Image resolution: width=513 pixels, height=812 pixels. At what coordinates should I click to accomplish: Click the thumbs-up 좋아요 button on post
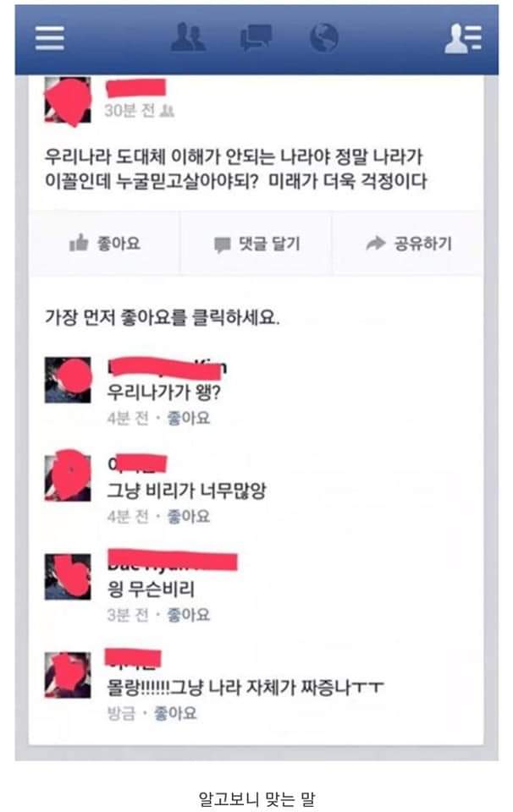click(104, 243)
